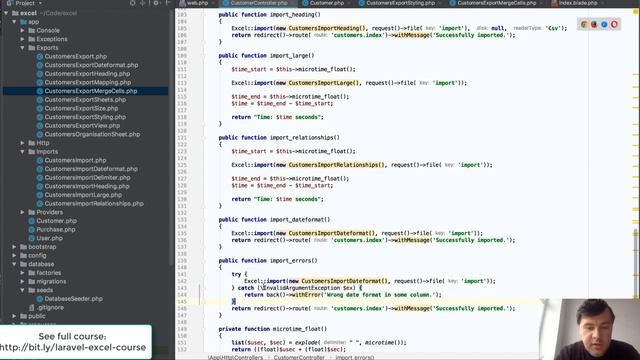This screenshot has height=360, width=640.
Task: Switch to index.blade.php tab
Action: click(578, 3)
